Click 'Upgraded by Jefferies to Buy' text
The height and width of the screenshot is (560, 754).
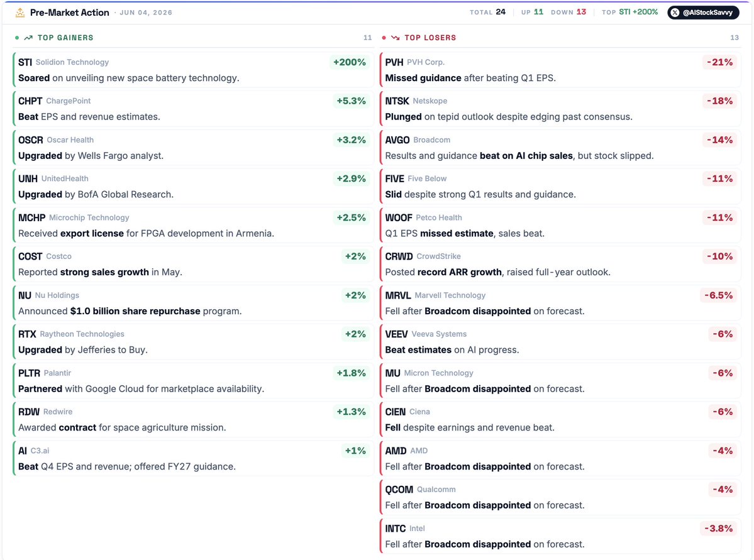[83, 350]
